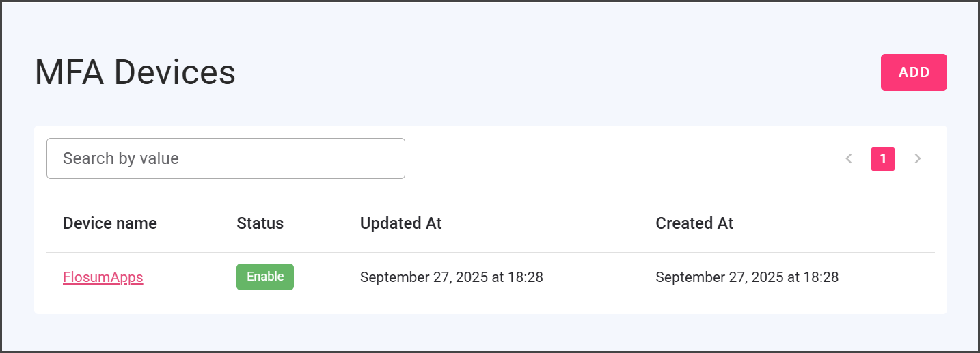Sort by Status column header
This screenshot has height=353, width=980.
tap(260, 223)
